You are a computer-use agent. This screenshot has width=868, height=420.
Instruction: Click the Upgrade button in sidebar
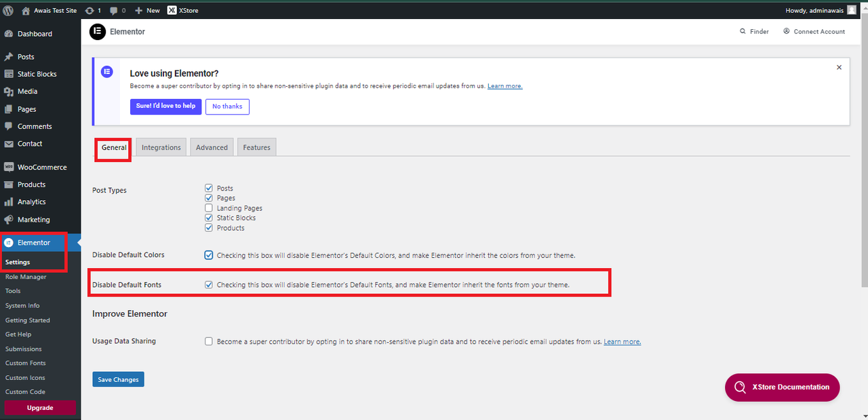tap(40, 408)
